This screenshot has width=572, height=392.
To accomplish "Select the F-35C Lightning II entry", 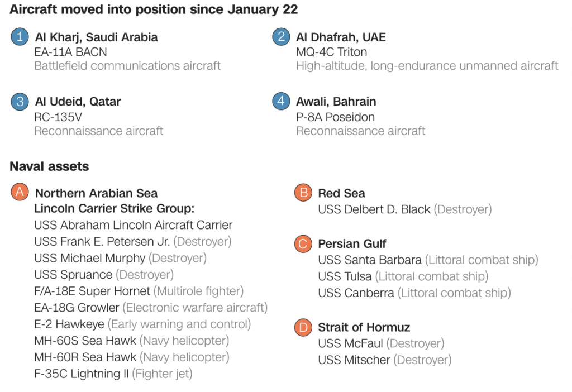I will 82,374.
